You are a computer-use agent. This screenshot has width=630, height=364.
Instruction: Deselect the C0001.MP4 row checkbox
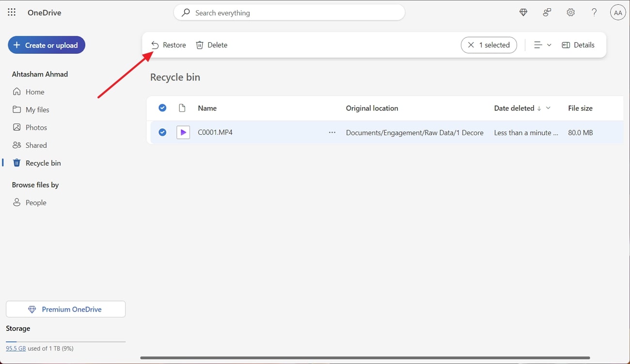click(x=162, y=132)
